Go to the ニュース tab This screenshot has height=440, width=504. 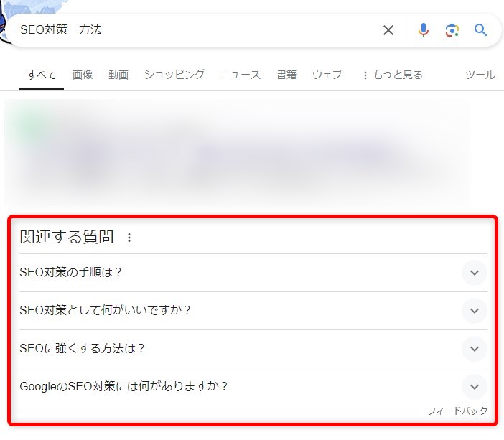[241, 75]
